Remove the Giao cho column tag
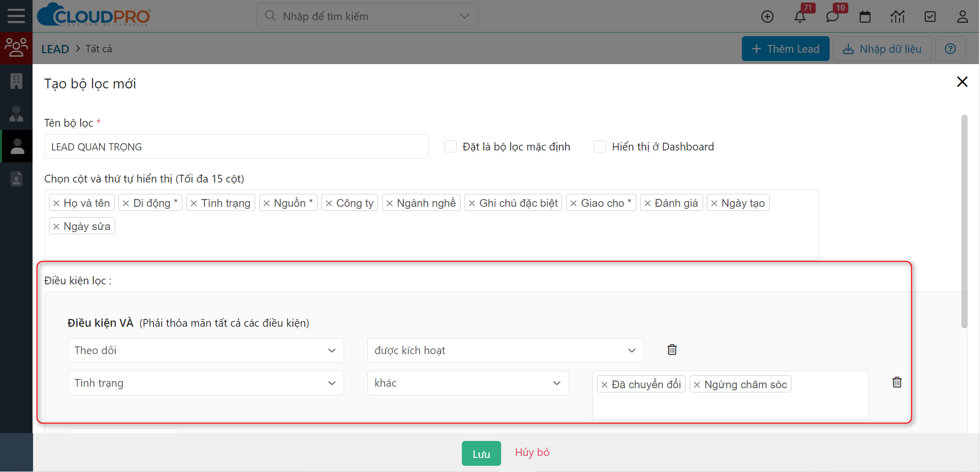 click(x=573, y=203)
